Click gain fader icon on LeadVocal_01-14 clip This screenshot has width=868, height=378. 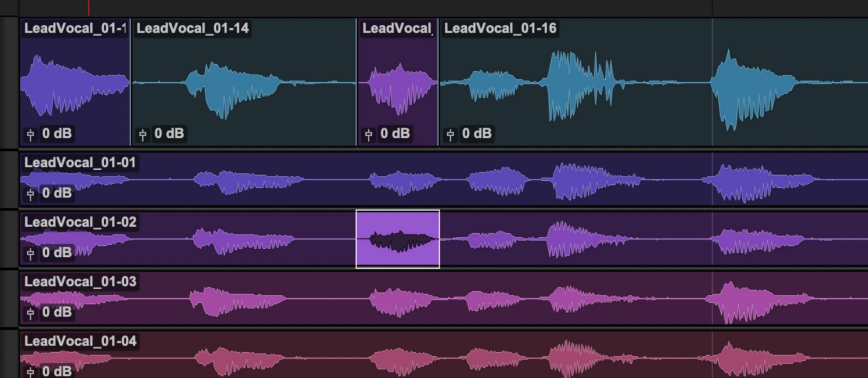tap(143, 135)
